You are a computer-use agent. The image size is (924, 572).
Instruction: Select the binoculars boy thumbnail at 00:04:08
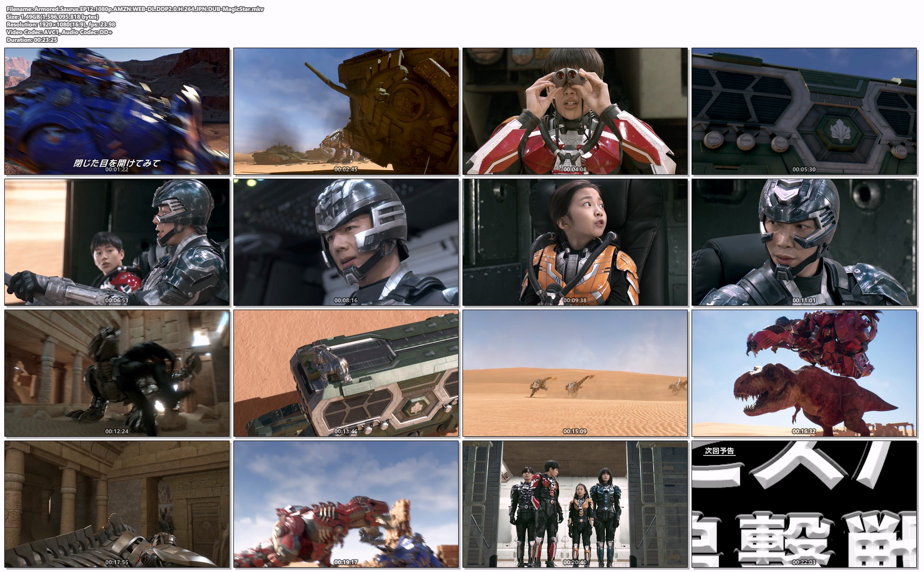coord(575,111)
